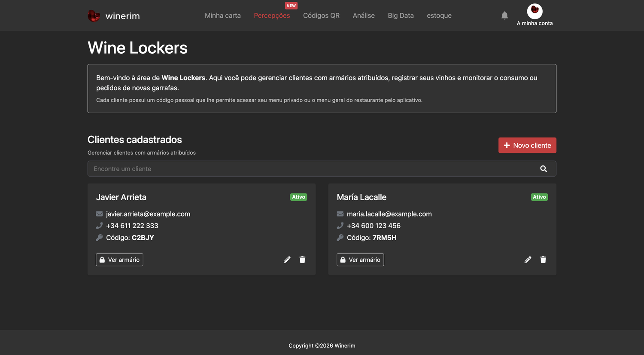Click javier.arrieta@example.com email text
This screenshot has width=644, height=355.
148,214
